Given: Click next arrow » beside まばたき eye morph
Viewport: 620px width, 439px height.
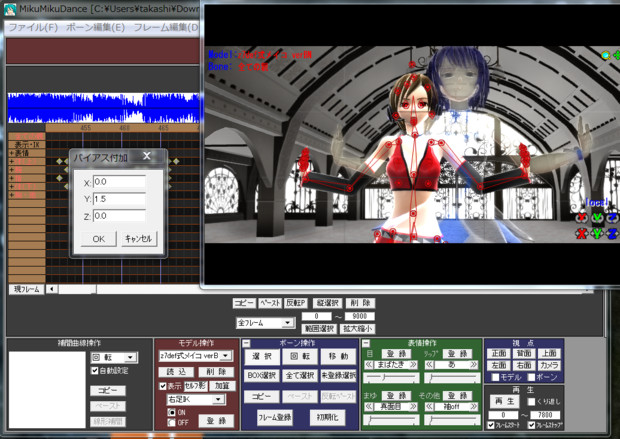Looking at the screenshot, I should pos(413,364).
